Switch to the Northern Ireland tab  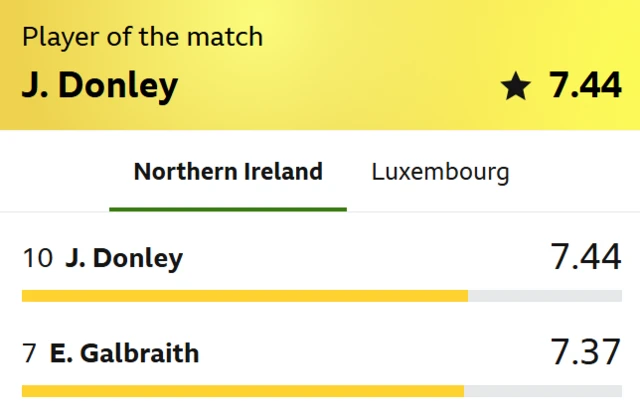point(228,171)
